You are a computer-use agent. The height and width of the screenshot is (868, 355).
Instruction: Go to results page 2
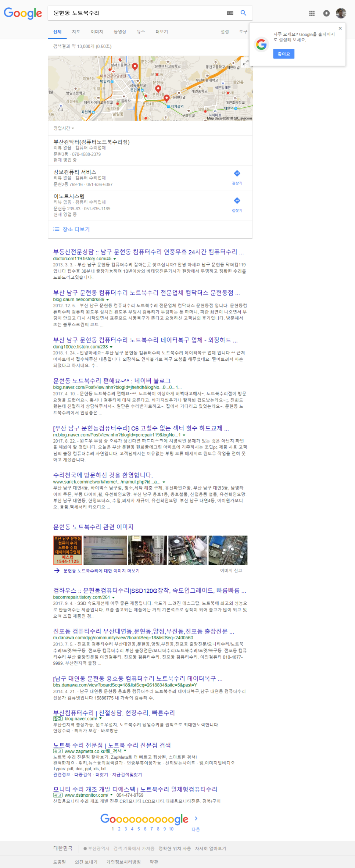point(119,829)
